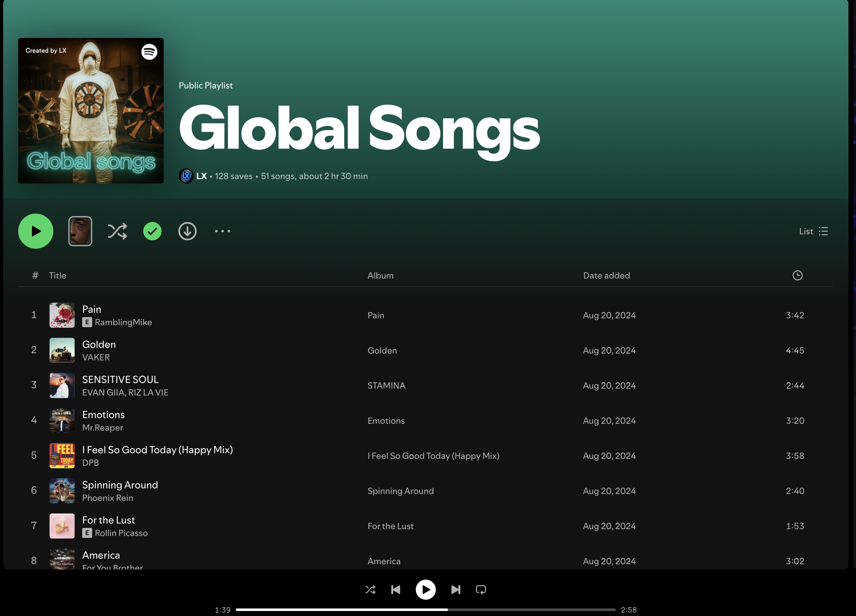Open the STAMINA album link
The height and width of the screenshot is (616, 856).
pyautogui.click(x=386, y=385)
